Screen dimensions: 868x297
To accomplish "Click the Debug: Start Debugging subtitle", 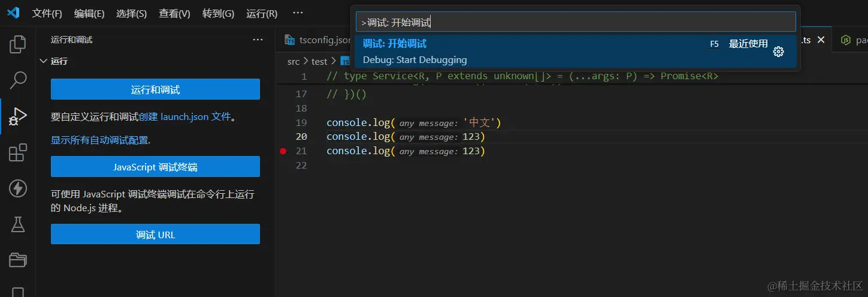I will click(x=415, y=60).
